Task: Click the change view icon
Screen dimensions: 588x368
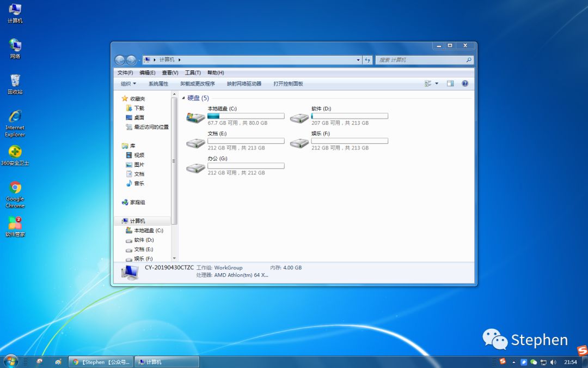Action: point(428,83)
